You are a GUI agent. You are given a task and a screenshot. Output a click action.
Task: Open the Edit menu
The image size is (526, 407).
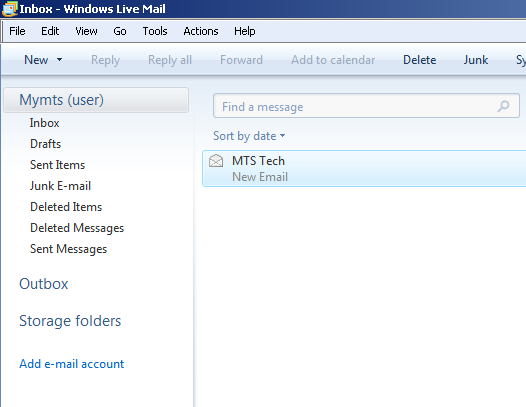pos(50,31)
